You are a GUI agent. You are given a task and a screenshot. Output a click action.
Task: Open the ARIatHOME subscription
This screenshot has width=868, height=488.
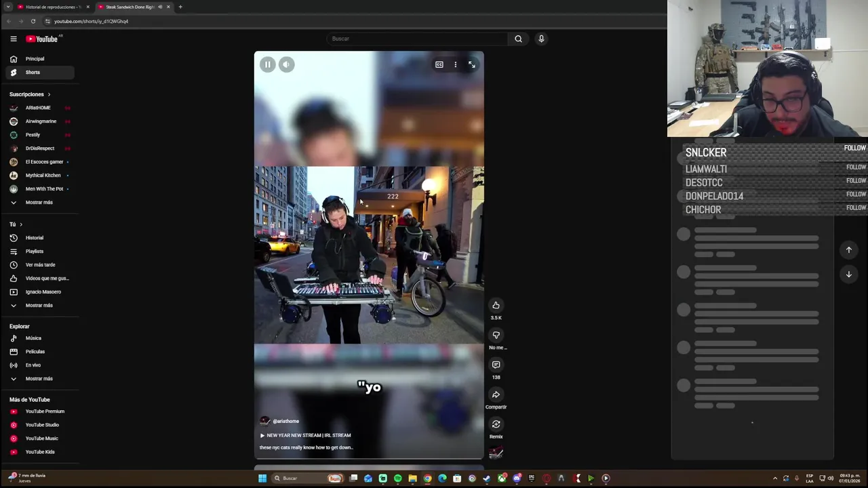(x=39, y=108)
